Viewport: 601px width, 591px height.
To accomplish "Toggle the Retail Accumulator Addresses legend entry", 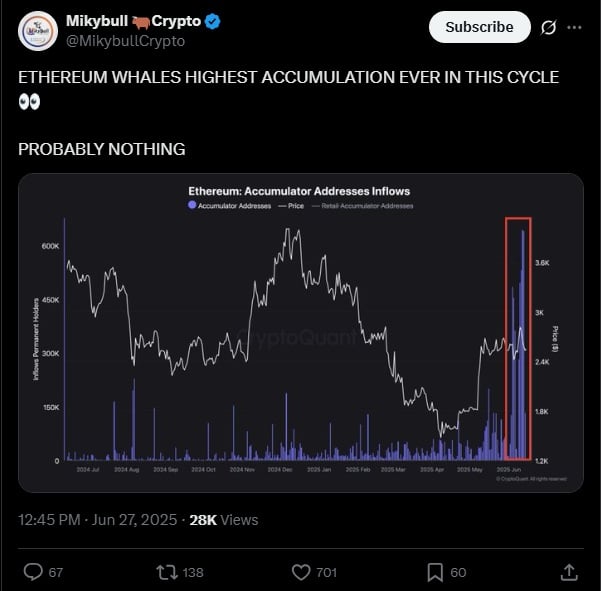I will coord(364,206).
